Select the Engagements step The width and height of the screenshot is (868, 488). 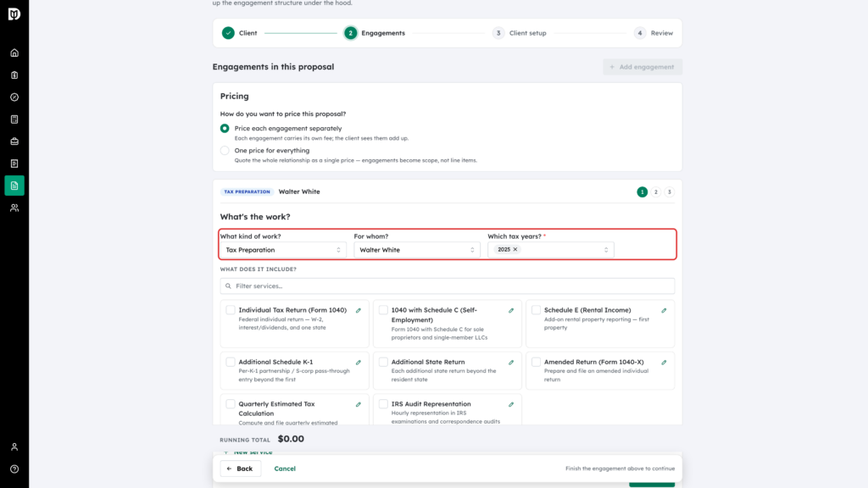pos(375,33)
